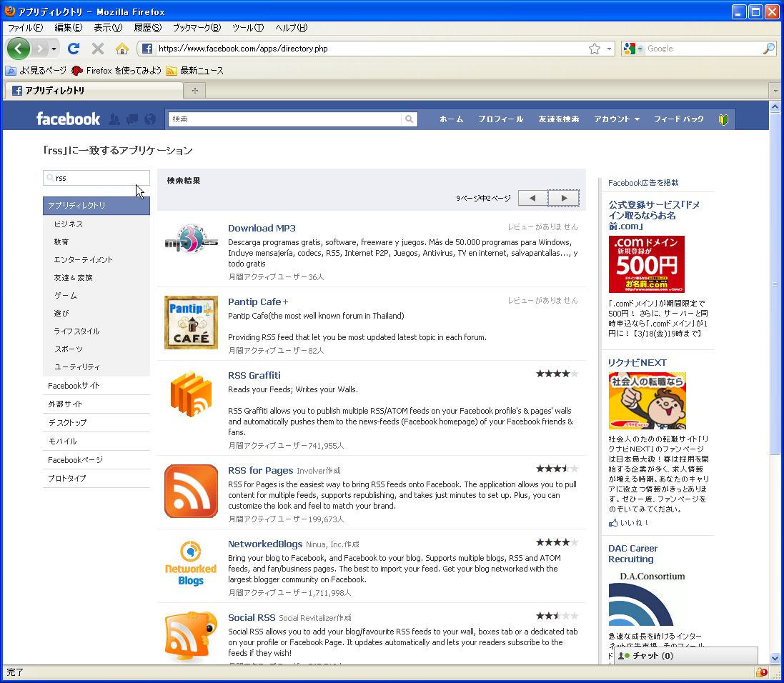The height and width of the screenshot is (683, 784).
Task: Click the page scrollbar down arrow
Action: 775,658
